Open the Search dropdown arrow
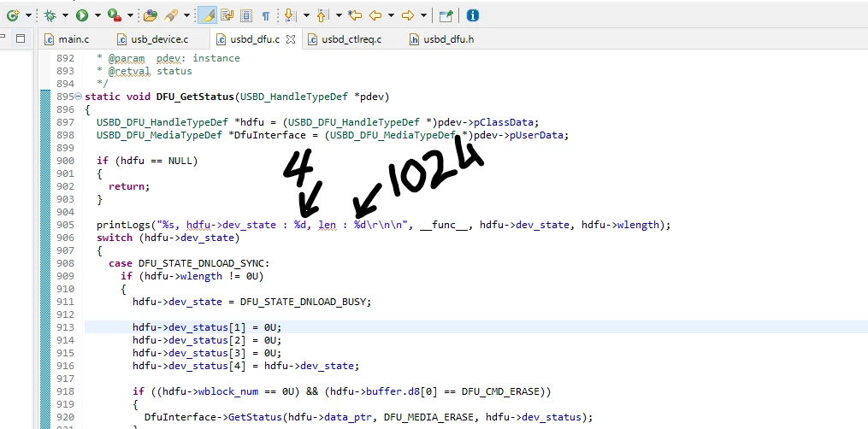868x429 pixels. (x=186, y=15)
